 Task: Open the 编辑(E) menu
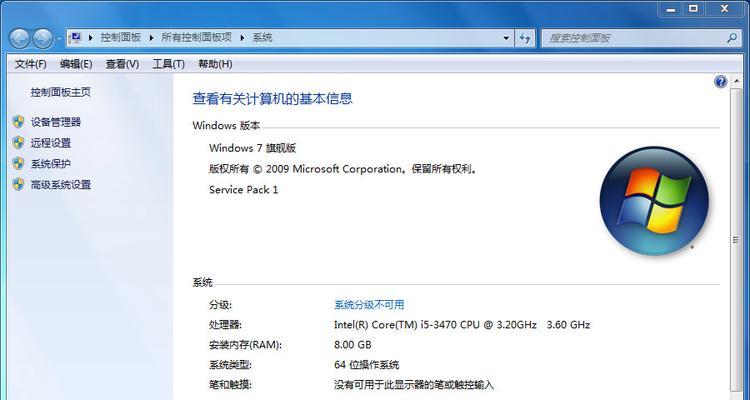click(76, 64)
